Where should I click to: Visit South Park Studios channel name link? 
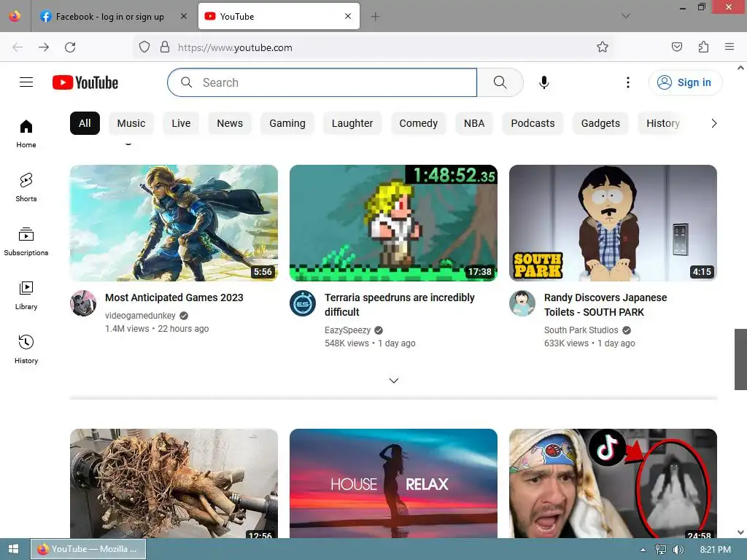pos(581,330)
